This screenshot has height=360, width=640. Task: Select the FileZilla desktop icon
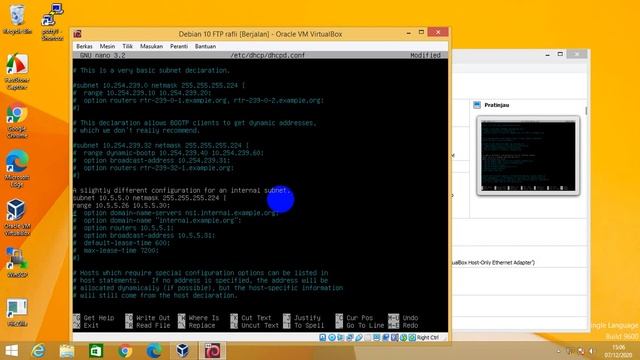[17, 312]
